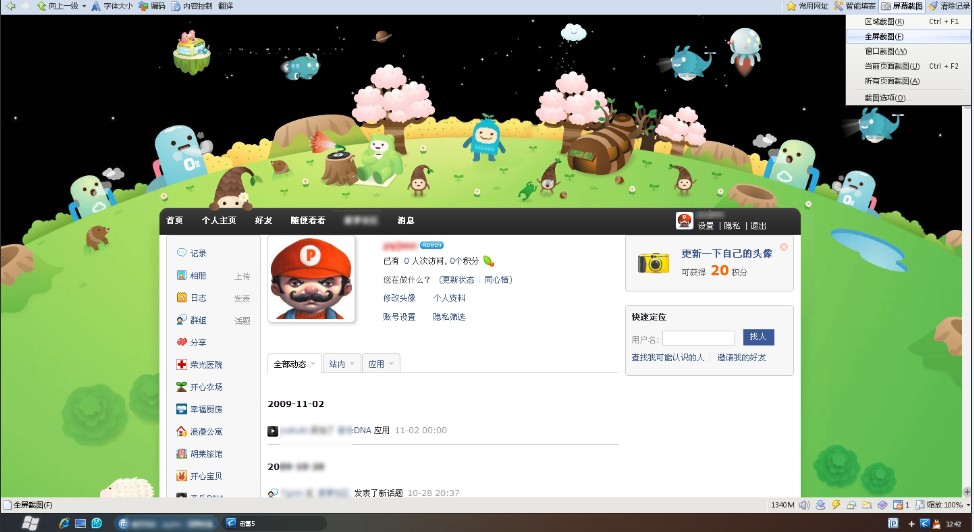Choose 全屏截图(F) menu entry

tap(908, 36)
